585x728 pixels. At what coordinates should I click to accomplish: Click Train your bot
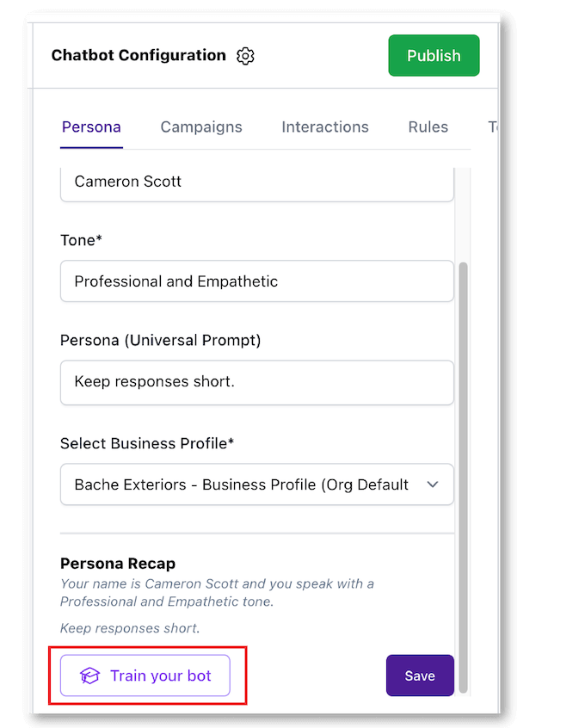tap(145, 676)
